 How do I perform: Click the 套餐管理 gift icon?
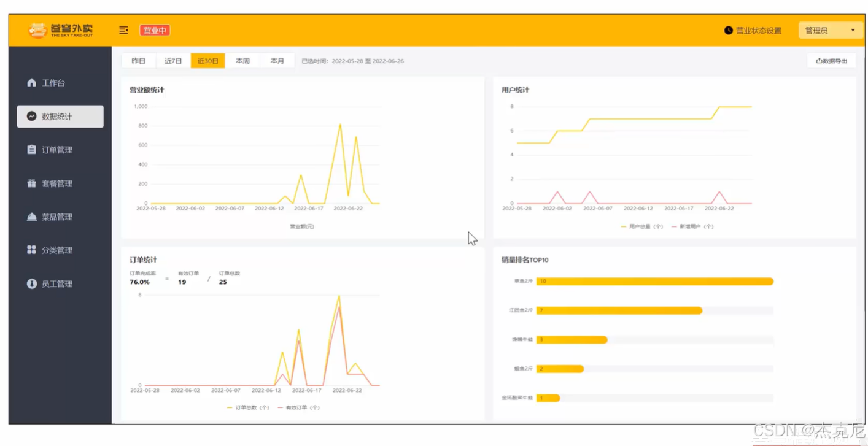31,183
